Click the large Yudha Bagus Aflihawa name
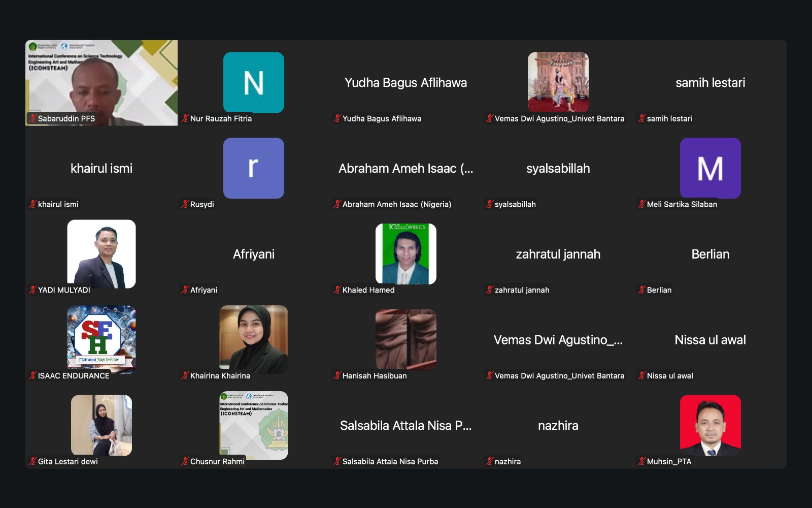Viewport: 812px width, 508px height. tap(405, 83)
